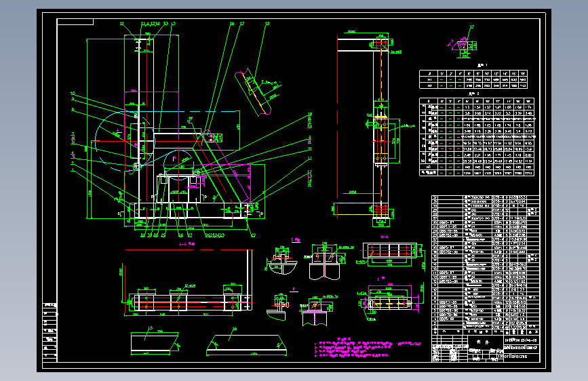Screen dimensions: 588x381
Task: Select the large multi-row parameter table
Action: (x=477, y=137)
